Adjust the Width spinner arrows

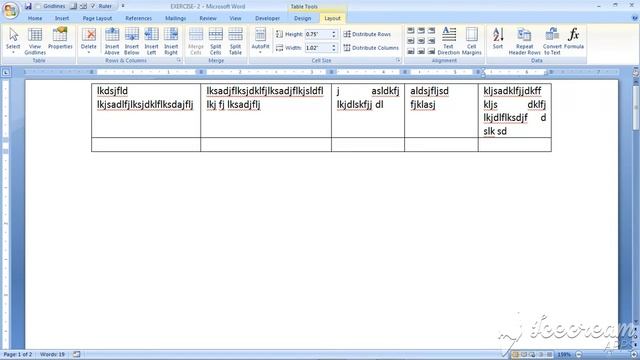pos(333,48)
